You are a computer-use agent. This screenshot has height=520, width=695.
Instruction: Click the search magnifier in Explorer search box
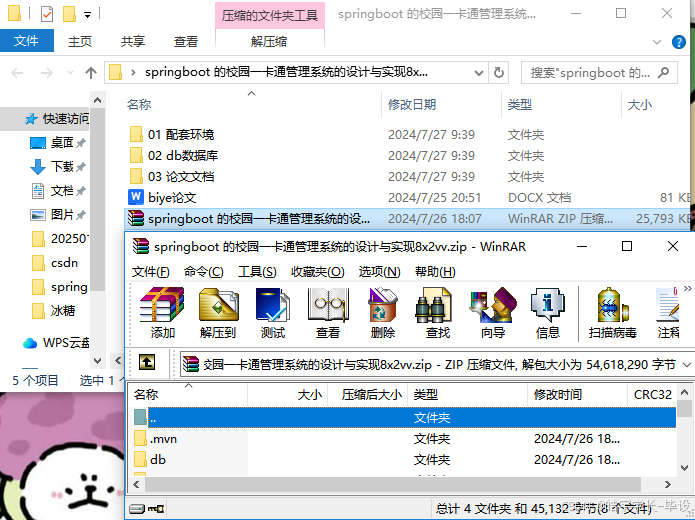pos(664,72)
